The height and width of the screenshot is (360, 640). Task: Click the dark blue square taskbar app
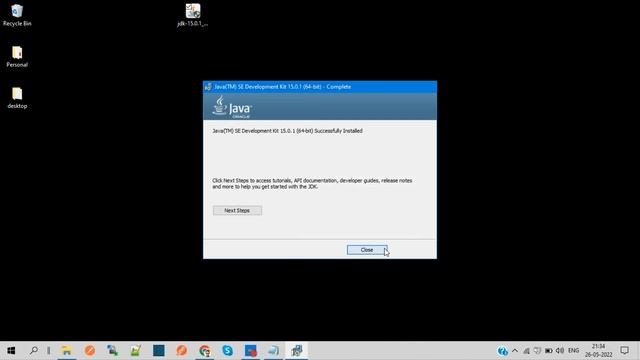click(x=159, y=351)
